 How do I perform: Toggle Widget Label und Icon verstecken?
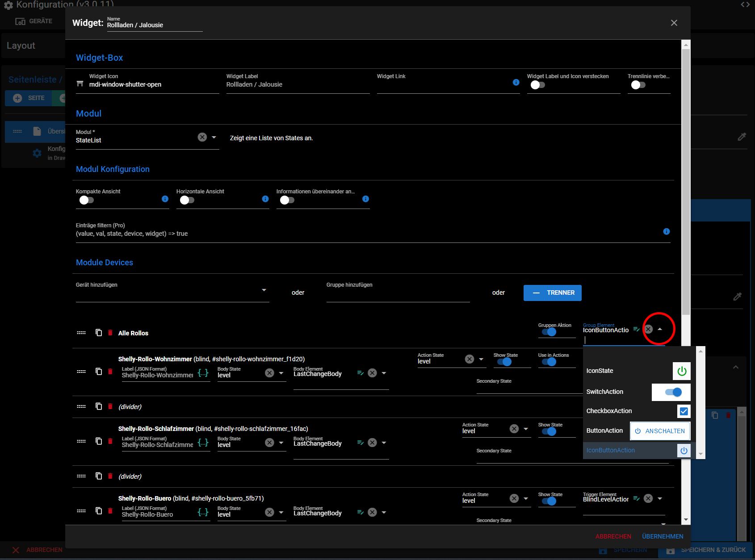[538, 85]
